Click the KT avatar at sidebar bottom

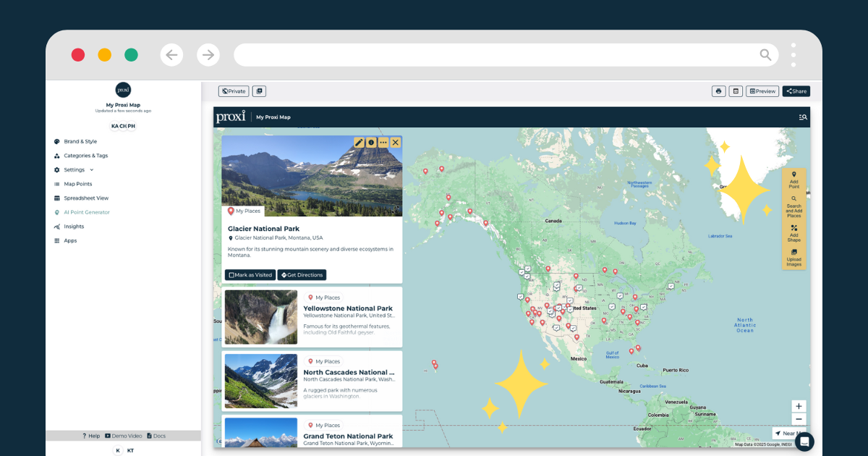(131, 450)
